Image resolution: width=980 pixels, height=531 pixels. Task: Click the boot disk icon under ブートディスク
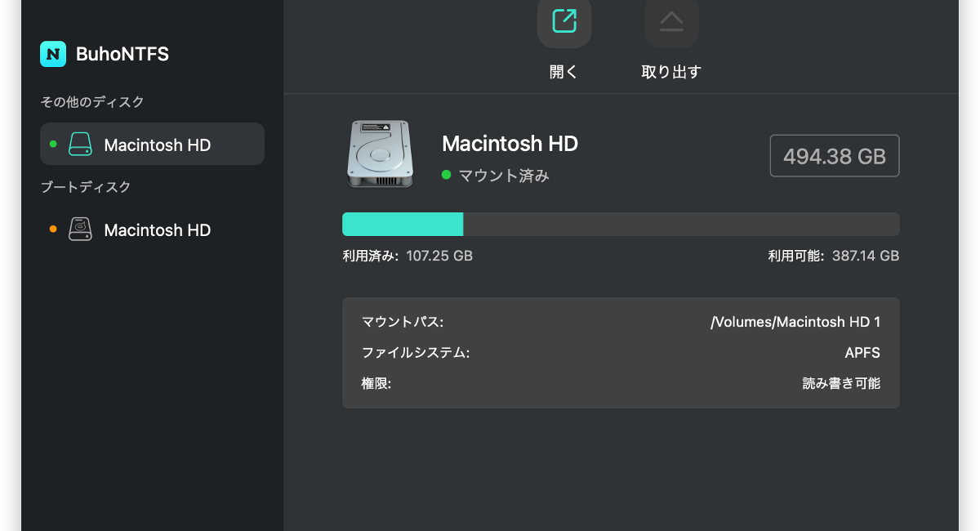pyautogui.click(x=79, y=230)
